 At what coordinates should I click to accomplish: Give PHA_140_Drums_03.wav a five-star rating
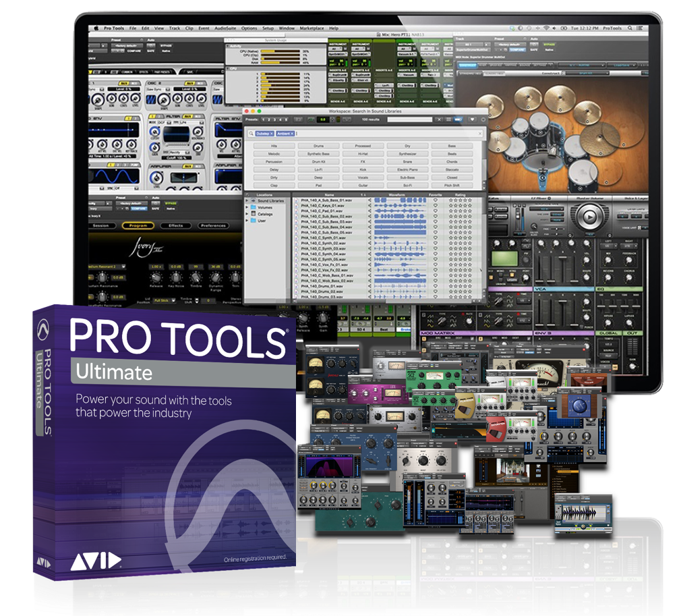(470, 297)
